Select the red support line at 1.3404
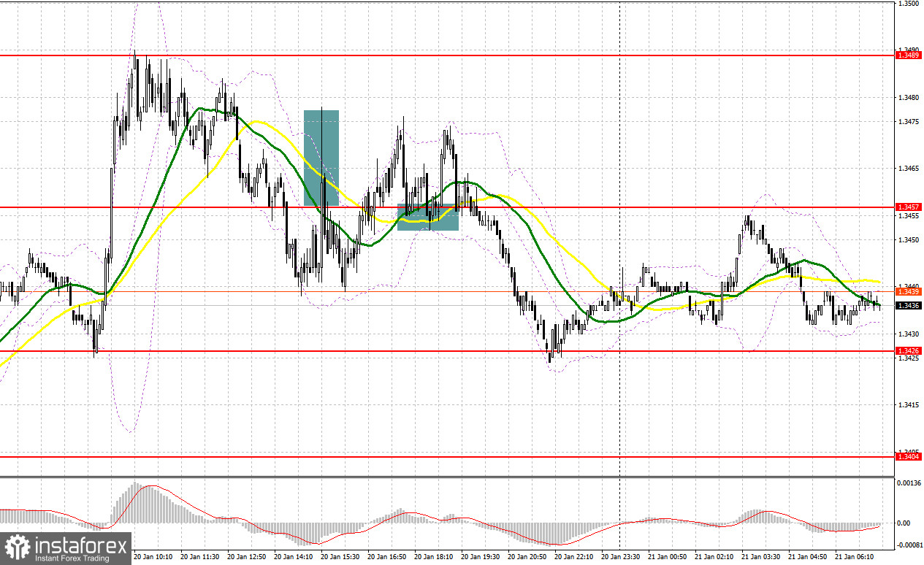Screen dimensions: 924x565 [447, 456]
